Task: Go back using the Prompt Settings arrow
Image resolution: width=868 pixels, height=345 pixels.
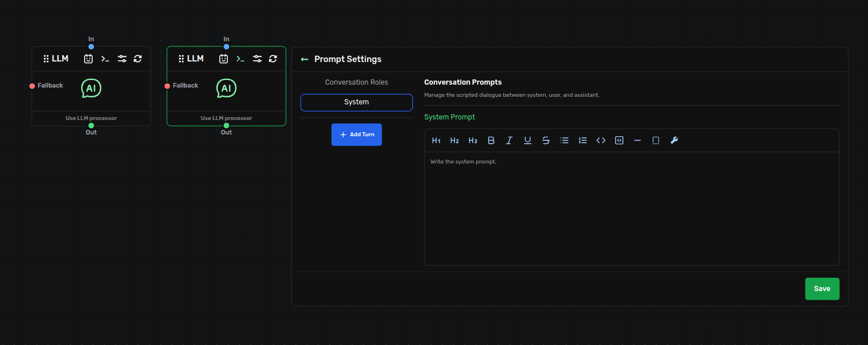Action: coord(304,59)
